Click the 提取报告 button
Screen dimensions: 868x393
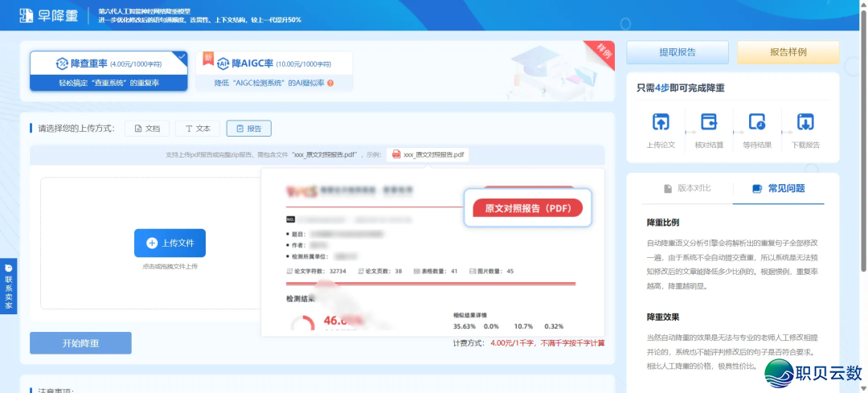678,52
